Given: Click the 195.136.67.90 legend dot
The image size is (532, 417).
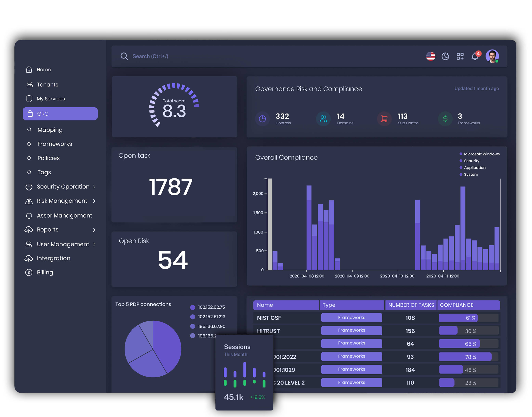Looking at the screenshot, I should click(193, 326).
